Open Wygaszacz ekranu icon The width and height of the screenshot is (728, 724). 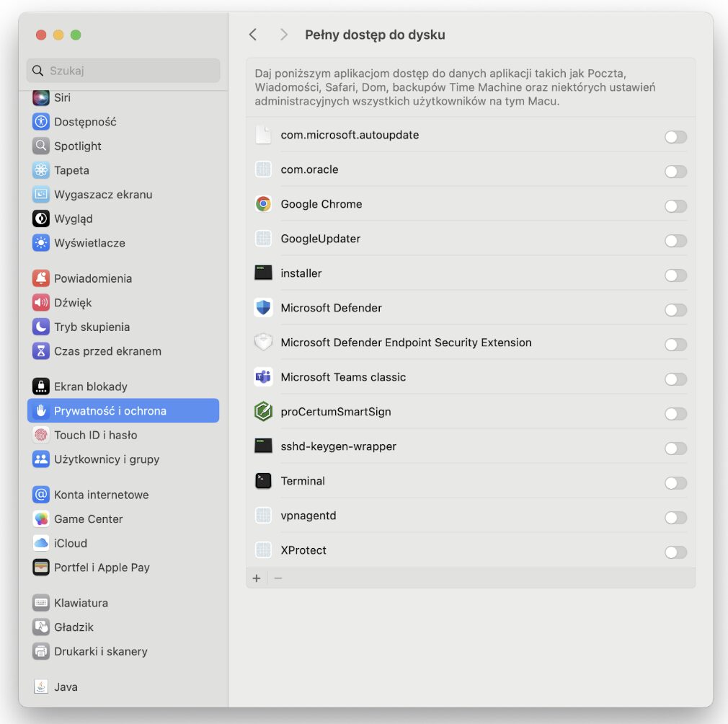(x=41, y=194)
